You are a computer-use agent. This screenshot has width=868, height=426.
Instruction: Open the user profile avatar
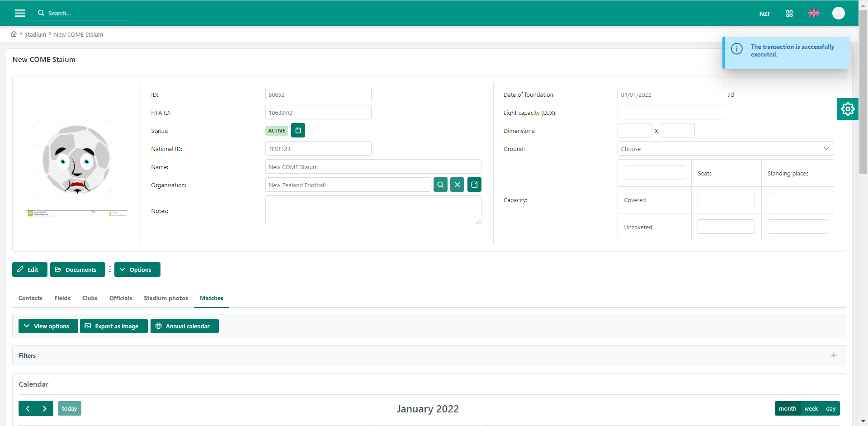click(838, 13)
